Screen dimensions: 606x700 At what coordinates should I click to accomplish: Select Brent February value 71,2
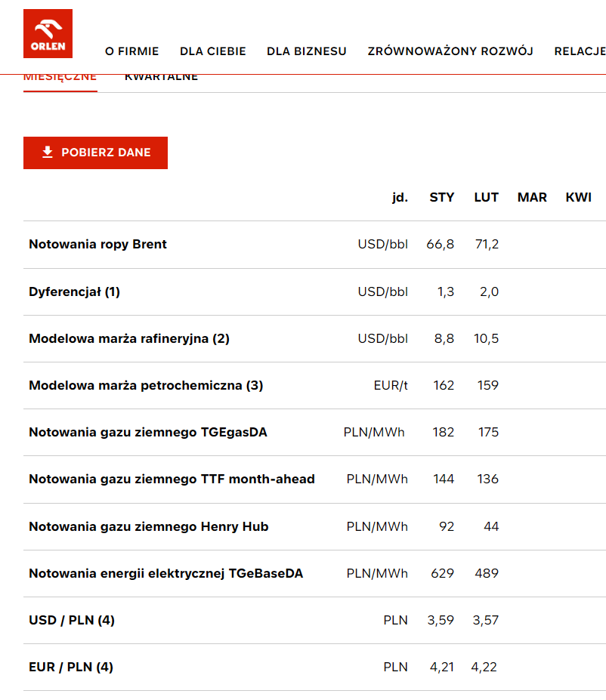pyautogui.click(x=487, y=244)
